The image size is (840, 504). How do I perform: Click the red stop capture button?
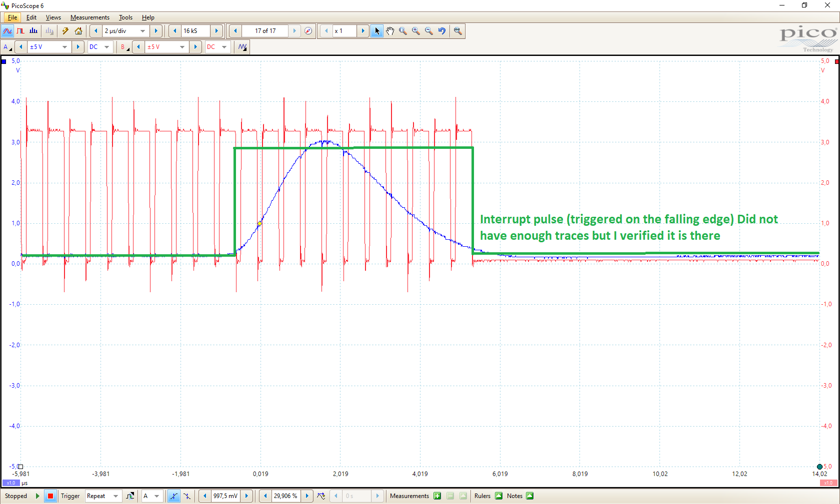[x=50, y=496]
